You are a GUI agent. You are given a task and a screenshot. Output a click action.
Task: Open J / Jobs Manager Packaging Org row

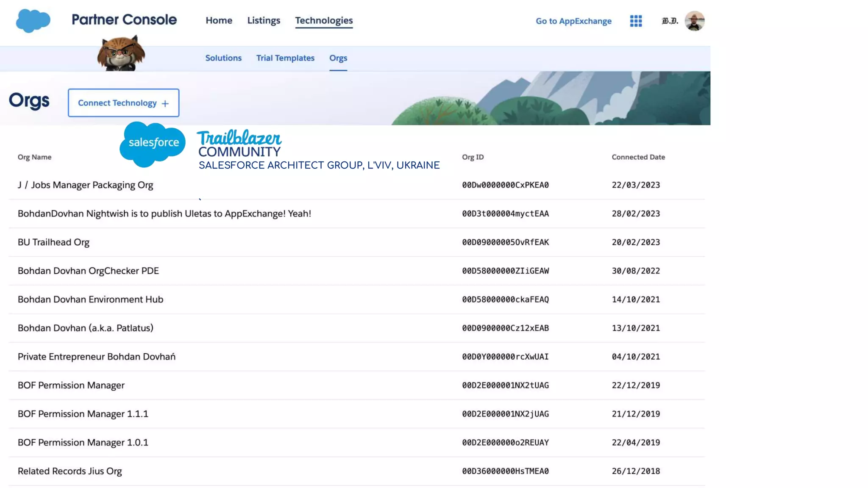[x=356, y=185]
